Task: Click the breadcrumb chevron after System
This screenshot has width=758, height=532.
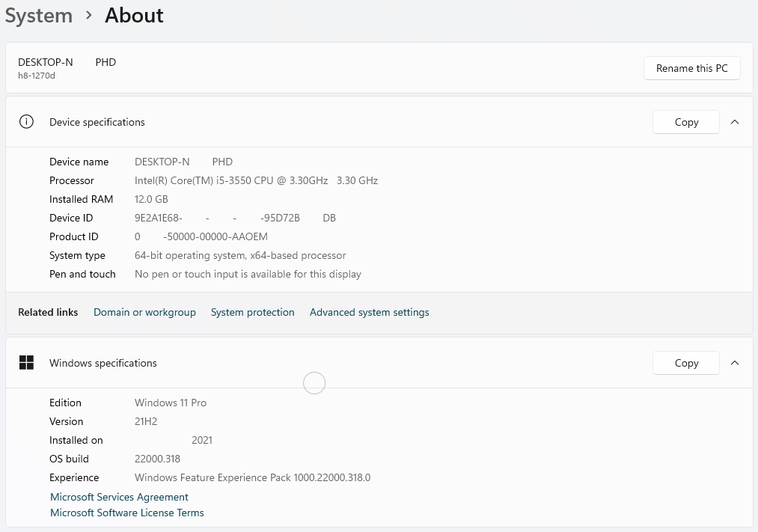Action: (89, 16)
